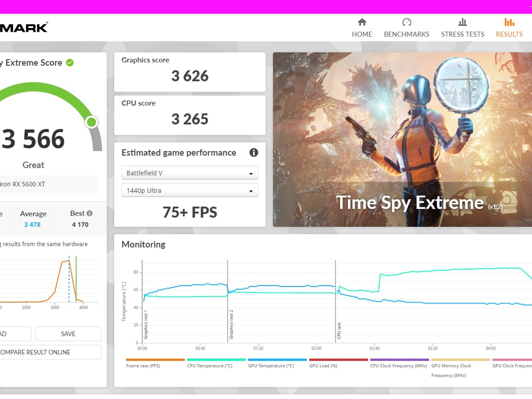Viewport: 532px width, 399px height.
Task: Click the green score validation checkmark icon
Action: click(x=70, y=63)
